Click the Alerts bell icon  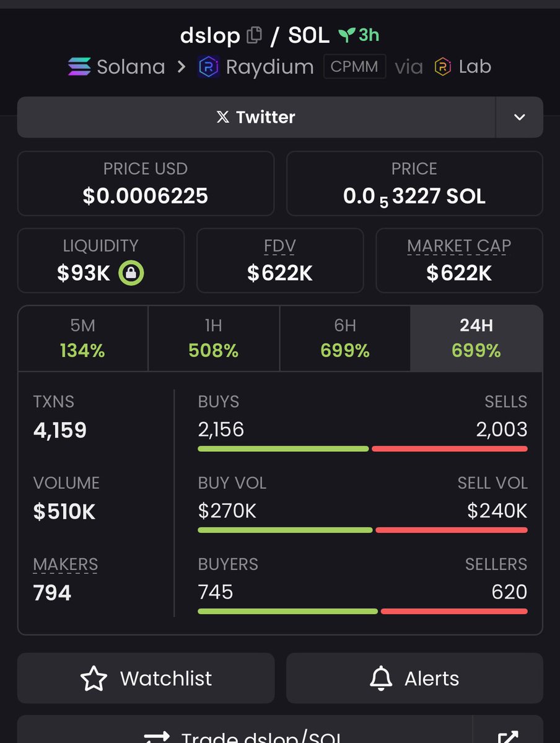click(x=381, y=678)
